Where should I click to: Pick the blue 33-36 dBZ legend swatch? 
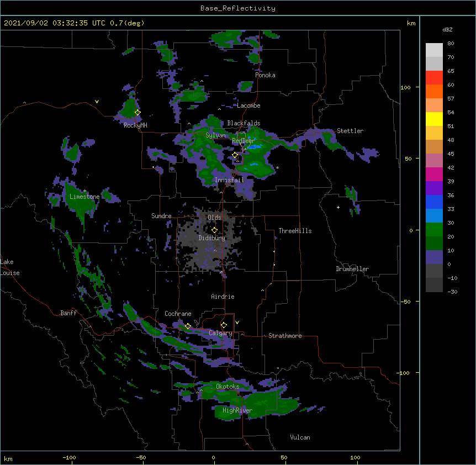click(x=434, y=202)
